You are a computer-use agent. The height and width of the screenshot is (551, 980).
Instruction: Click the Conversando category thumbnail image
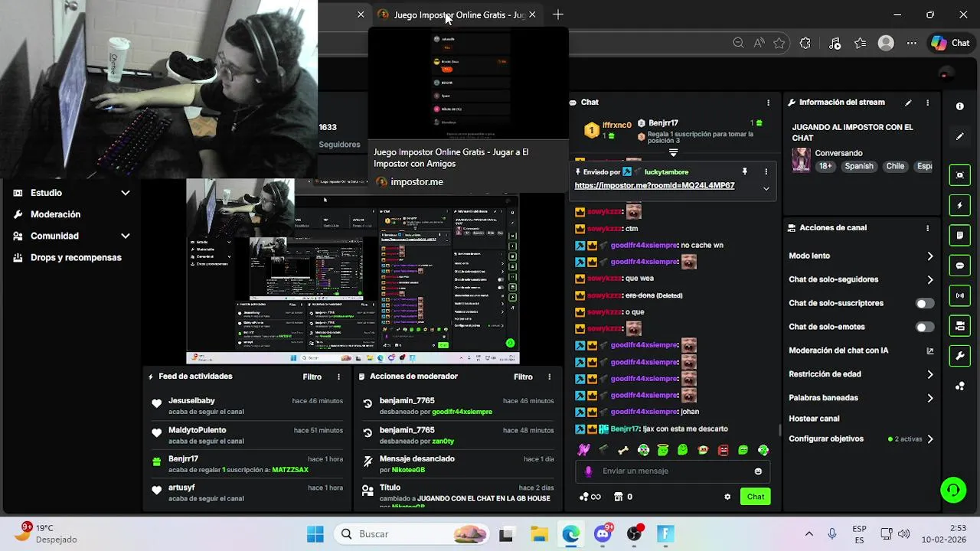801,159
